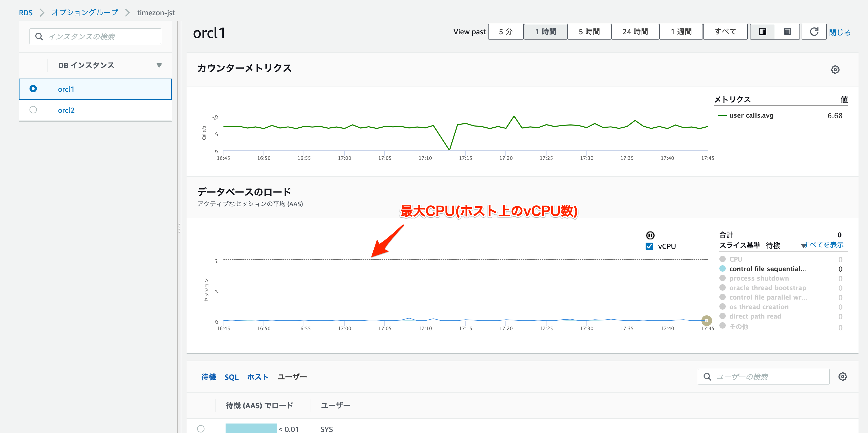868x433 pixels.
Task: Open gear settings beside user search
Action: click(842, 377)
